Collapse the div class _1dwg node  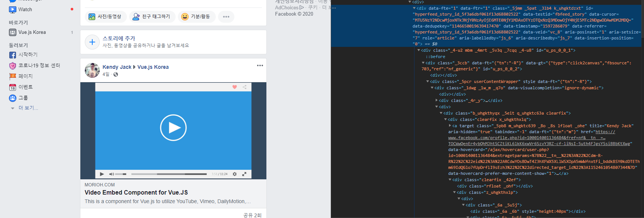point(432,88)
